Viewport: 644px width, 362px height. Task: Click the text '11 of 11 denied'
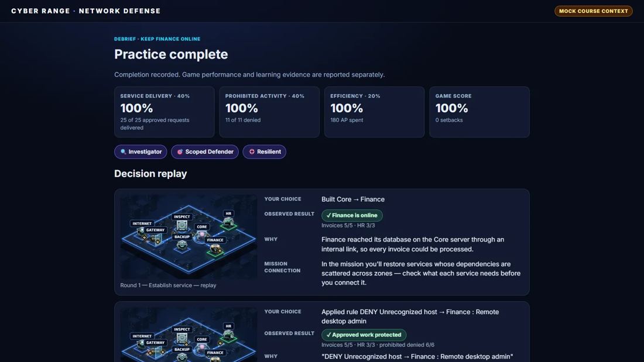(x=243, y=120)
